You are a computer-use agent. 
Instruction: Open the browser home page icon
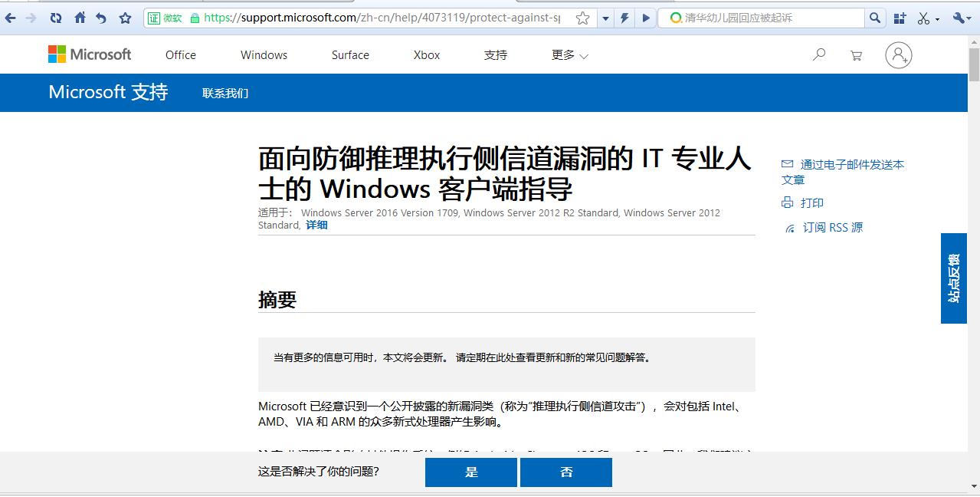pos(80,17)
